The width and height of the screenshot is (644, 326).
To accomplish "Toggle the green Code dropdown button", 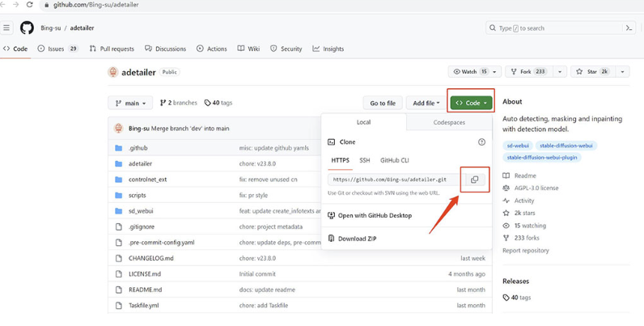I will coord(471,103).
